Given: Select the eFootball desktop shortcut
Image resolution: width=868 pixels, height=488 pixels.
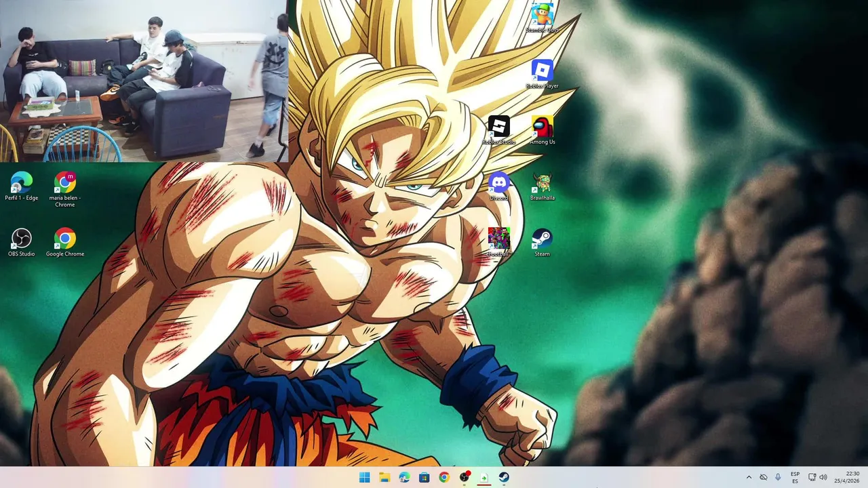Looking at the screenshot, I should point(498,243).
